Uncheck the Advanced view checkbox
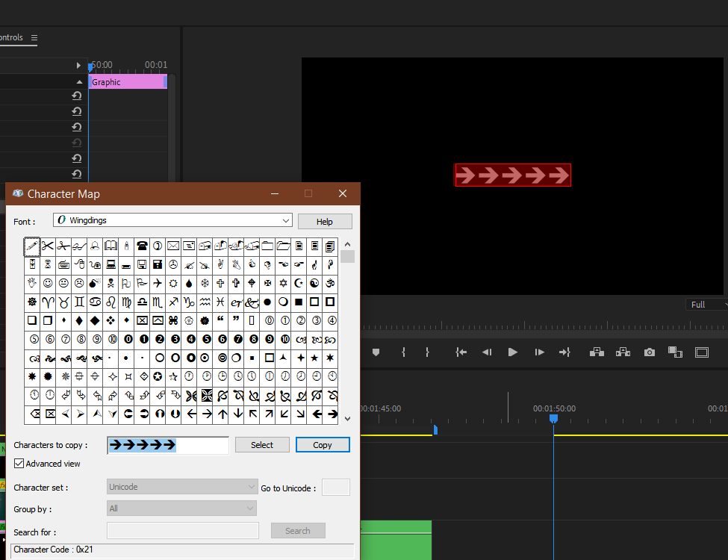 (x=19, y=464)
